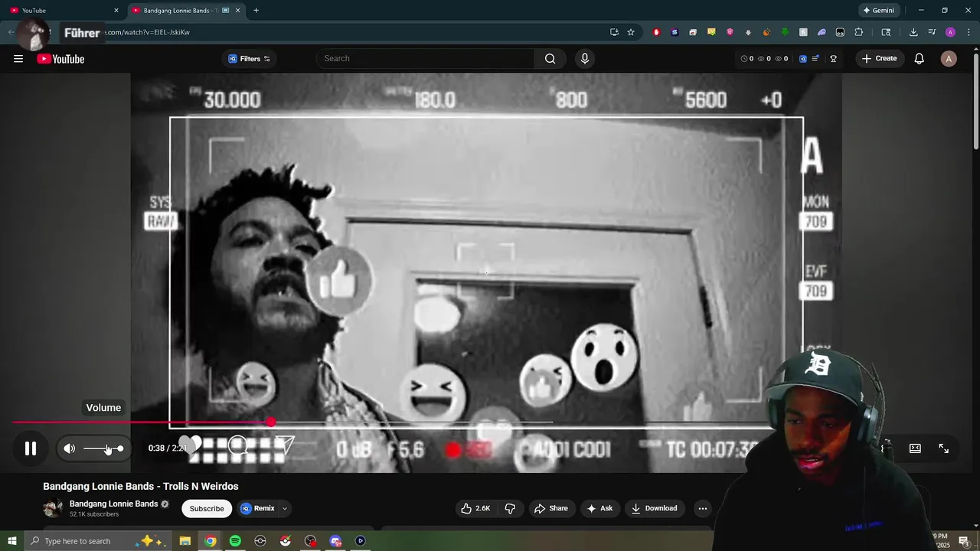Screen dimensions: 980x551
Task: Open the Bandgang Lonnie Bands channel link
Action: pos(113,504)
